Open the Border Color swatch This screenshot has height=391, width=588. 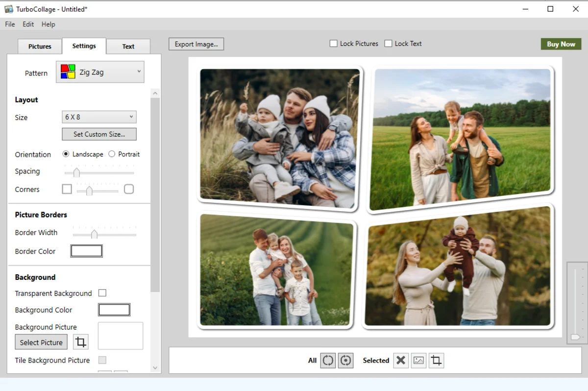pyautogui.click(x=87, y=251)
